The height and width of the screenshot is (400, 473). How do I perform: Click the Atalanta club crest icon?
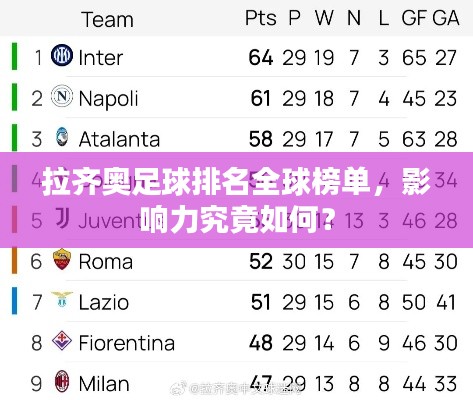(62, 137)
